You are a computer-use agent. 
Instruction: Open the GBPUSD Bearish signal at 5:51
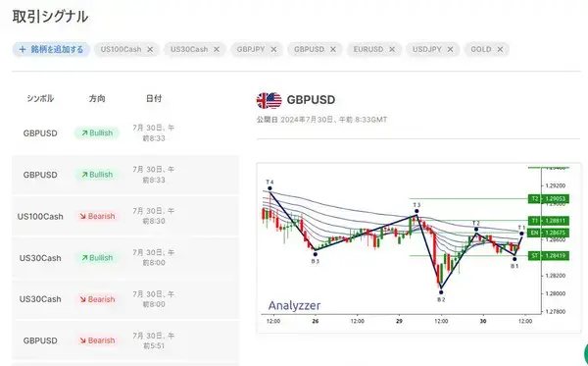click(x=125, y=340)
